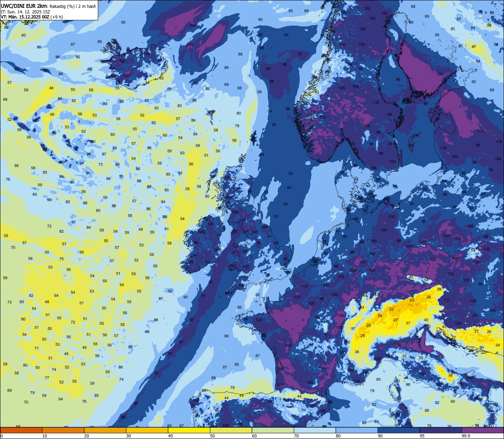Image resolution: width=504 pixels, height=439 pixels.
Task: Click the light blue 70–80 legend swatch
Action: click(315, 430)
